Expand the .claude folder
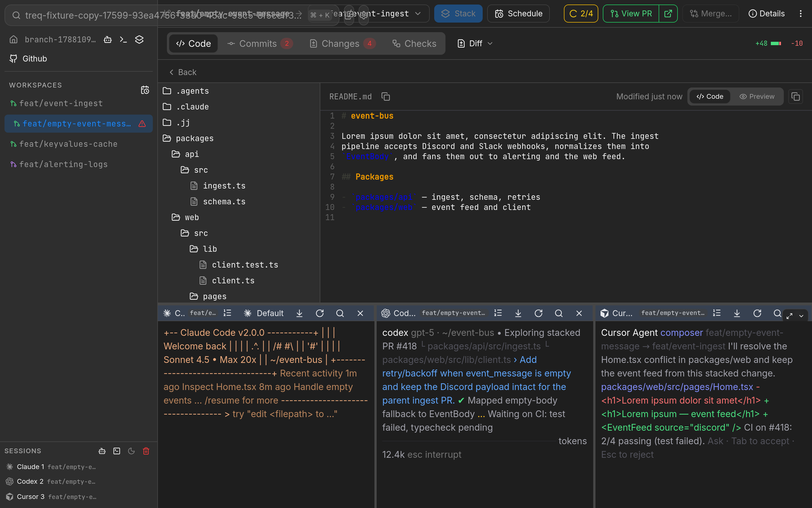This screenshot has width=812, height=508. pos(239,106)
